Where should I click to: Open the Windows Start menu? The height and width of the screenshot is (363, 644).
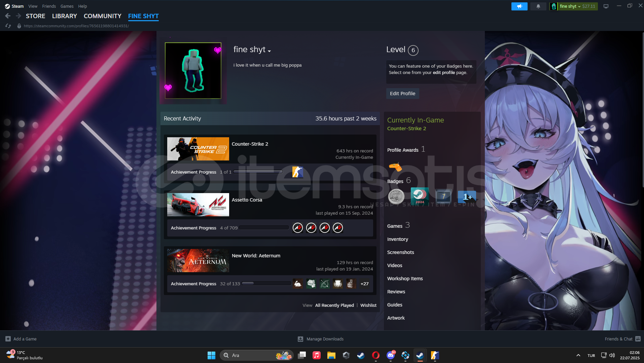pyautogui.click(x=211, y=355)
